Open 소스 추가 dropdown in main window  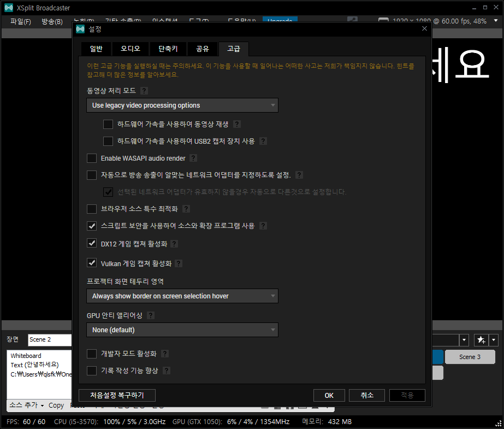(x=26, y=405)
